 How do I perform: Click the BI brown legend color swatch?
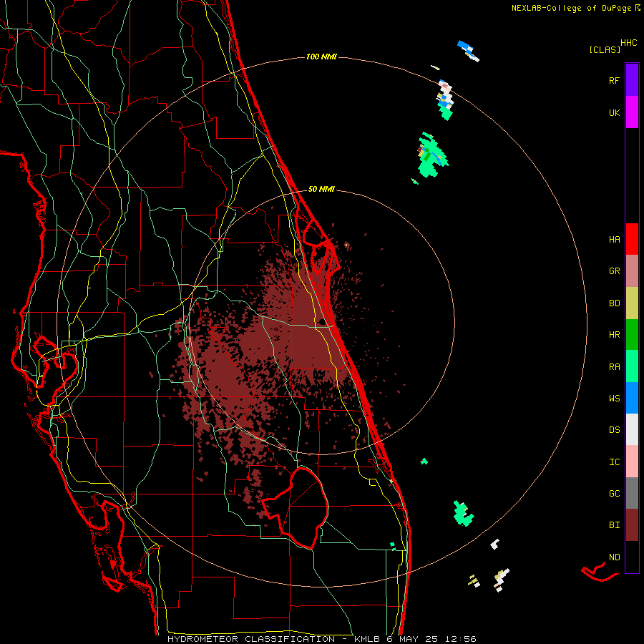point(632,525)
